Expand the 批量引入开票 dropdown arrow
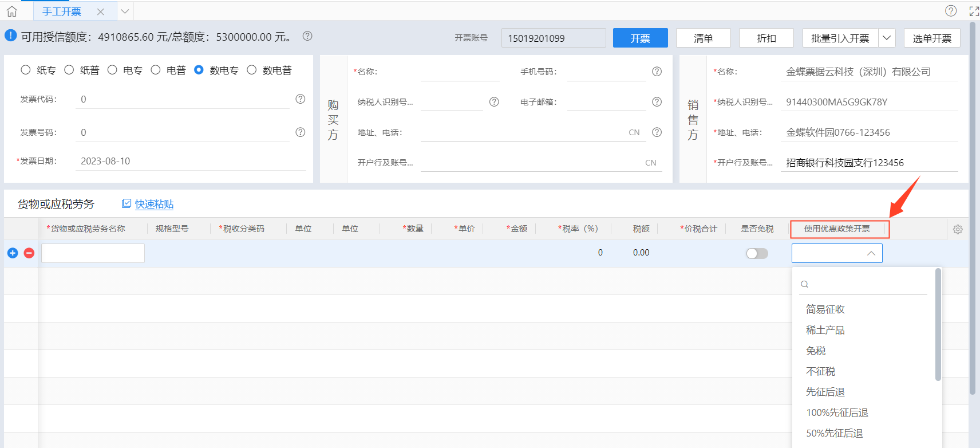 point(887,38)
